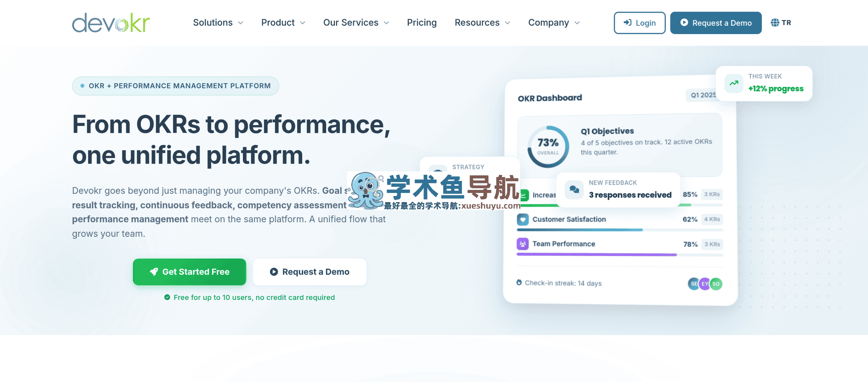868x382 pixels.
Task: Click the login arrow icon
Action: pyautogui.click(x=627, y=23)
